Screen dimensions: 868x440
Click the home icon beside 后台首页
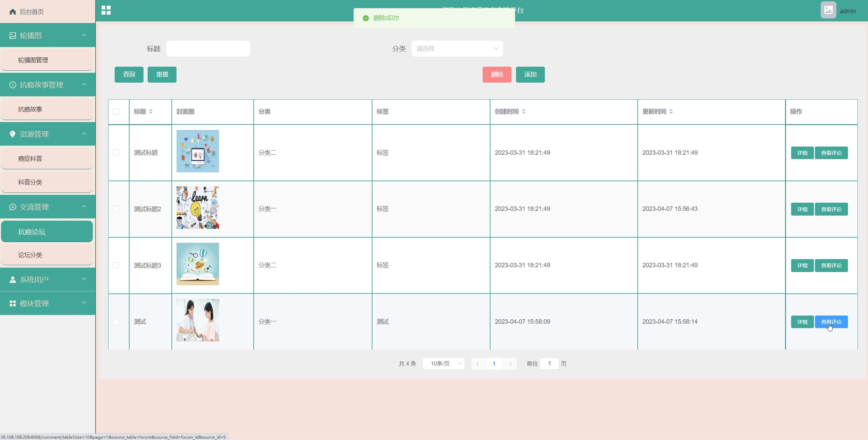coord(13,12)
